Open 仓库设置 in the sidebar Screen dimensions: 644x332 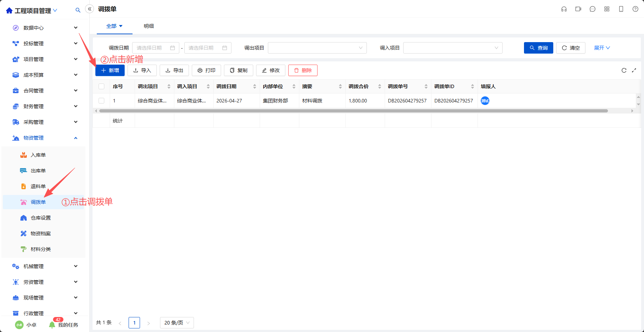click(41, 218)
